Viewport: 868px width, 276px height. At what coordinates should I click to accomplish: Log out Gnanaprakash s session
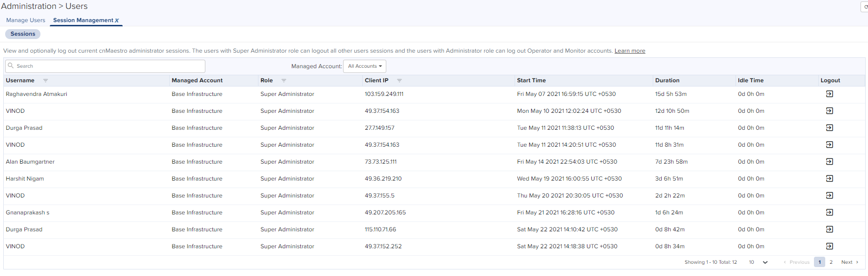[829, 213]
